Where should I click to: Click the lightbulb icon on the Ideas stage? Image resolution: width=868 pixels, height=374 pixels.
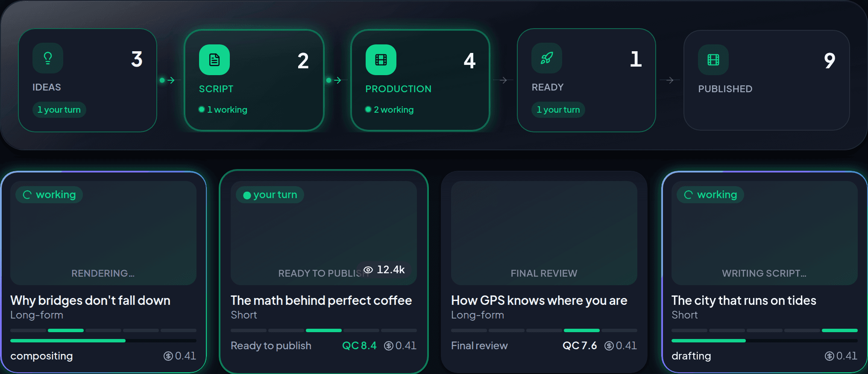point(48,58)
